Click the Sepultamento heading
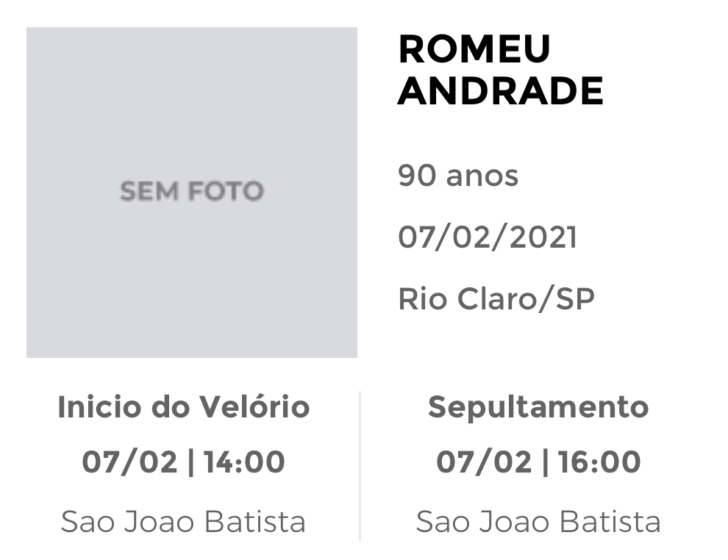728x560 pixels. 538,407
